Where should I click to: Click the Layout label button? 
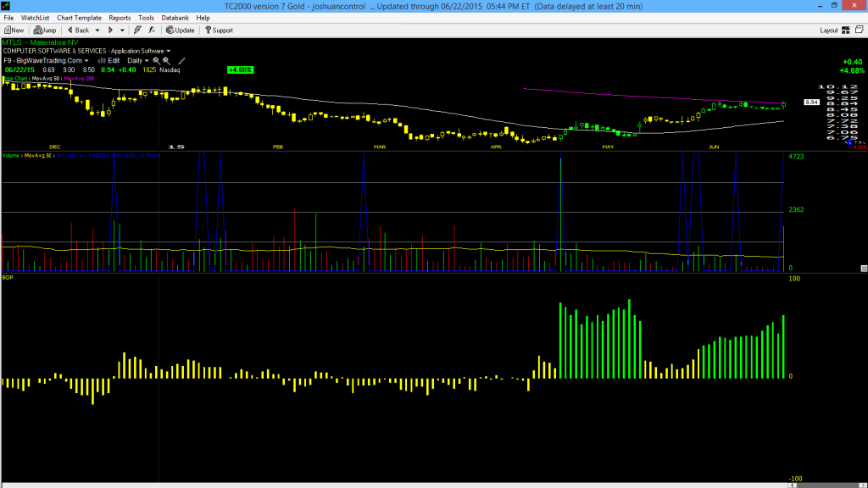coord(829,30)
